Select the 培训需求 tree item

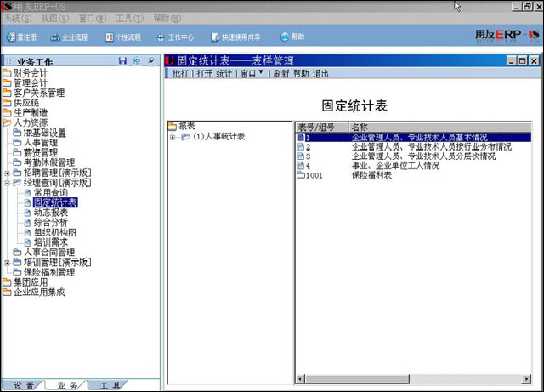51,242
